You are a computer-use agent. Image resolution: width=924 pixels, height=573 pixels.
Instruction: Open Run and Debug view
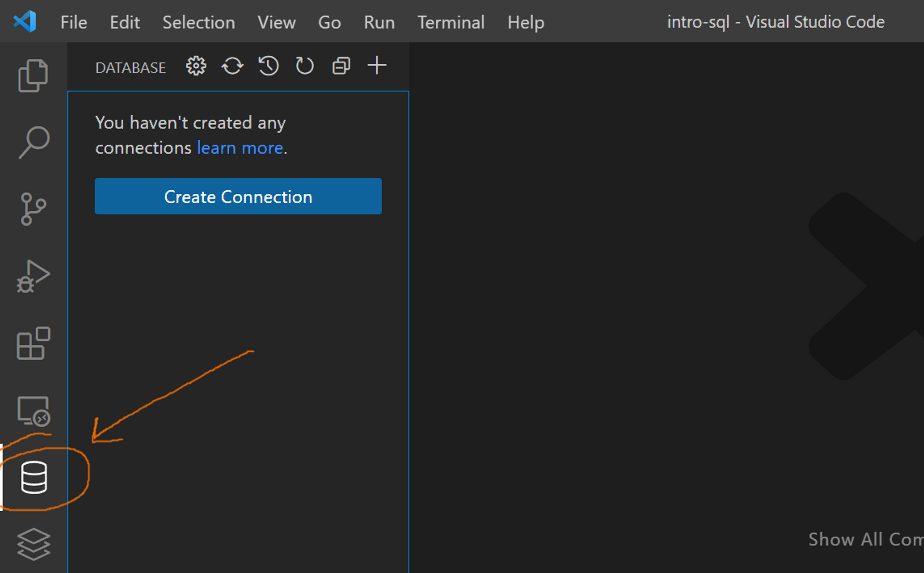coord(33,276)
